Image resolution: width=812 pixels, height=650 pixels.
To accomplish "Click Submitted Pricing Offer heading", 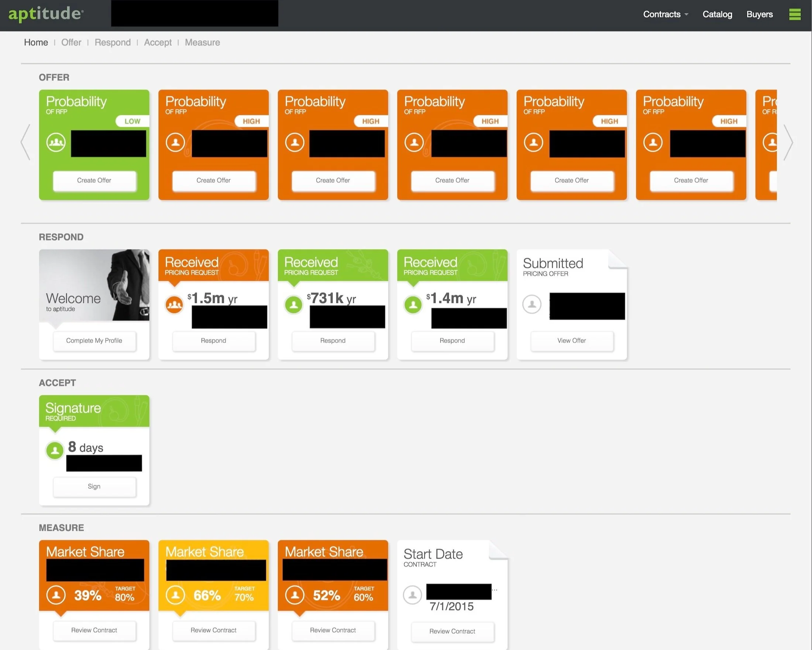I will pos(553,267).
